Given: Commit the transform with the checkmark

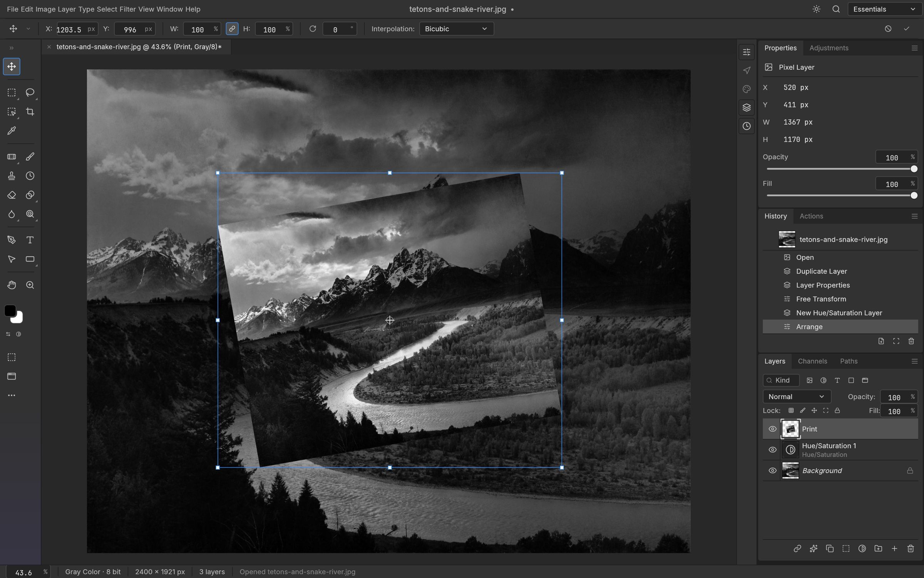Looking at the screenshot, I should click(x=907, y=29).
